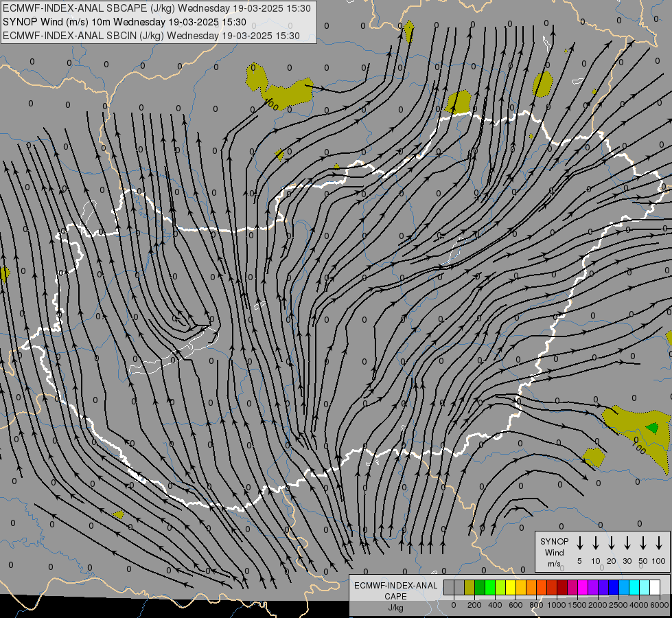Click the 400 tick label on colorbar
672x618 pixels.
point(495,605)
